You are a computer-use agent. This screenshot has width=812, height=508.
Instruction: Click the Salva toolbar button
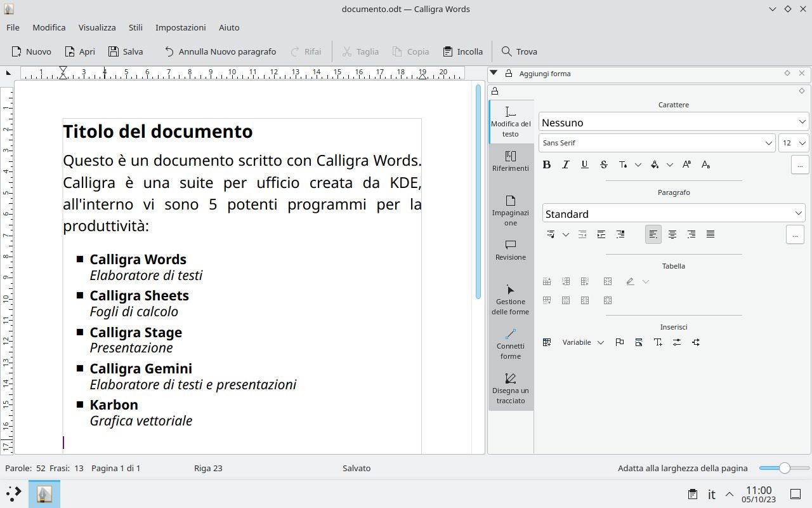click(126, 51)
